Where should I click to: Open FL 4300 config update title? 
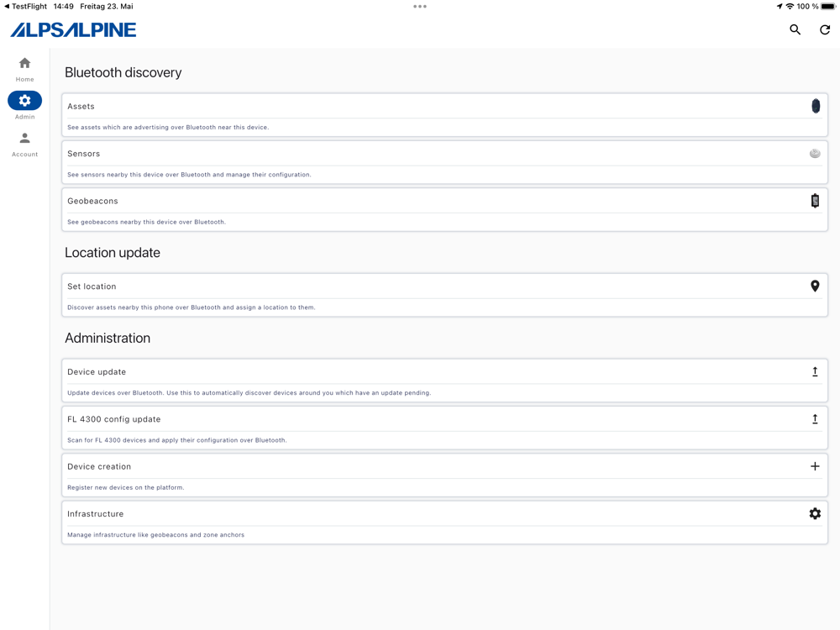(113, 419)
